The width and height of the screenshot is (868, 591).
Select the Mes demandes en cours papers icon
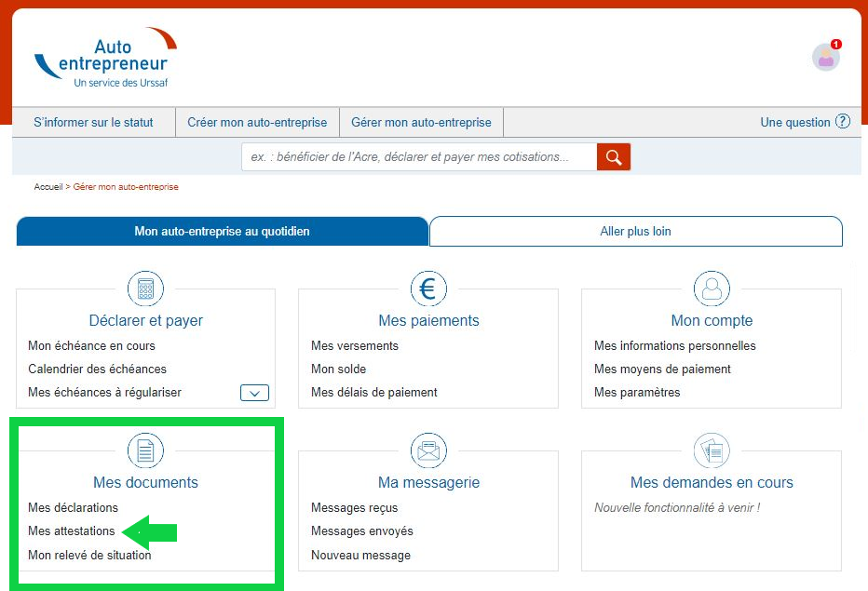click(712, 450)
